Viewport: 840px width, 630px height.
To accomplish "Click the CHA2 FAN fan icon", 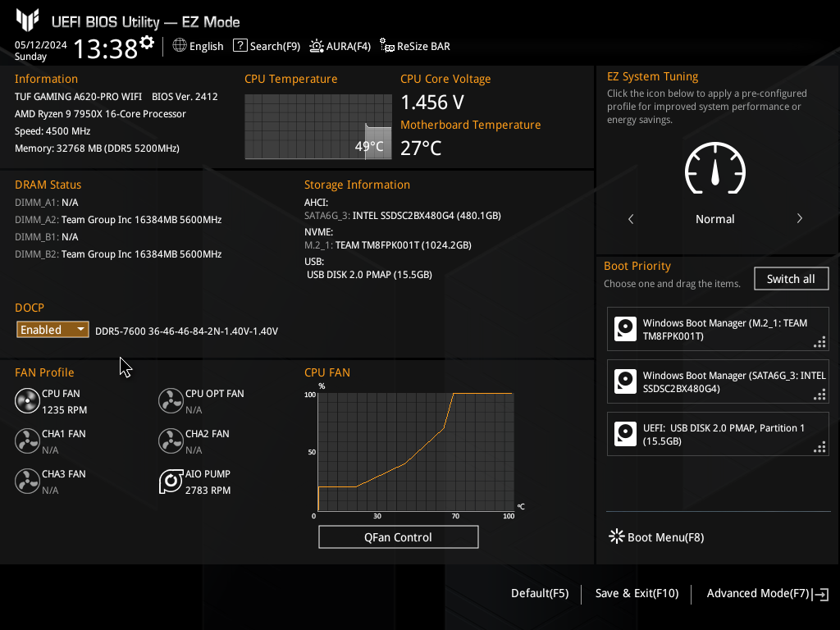I will [x=171, y=441].
